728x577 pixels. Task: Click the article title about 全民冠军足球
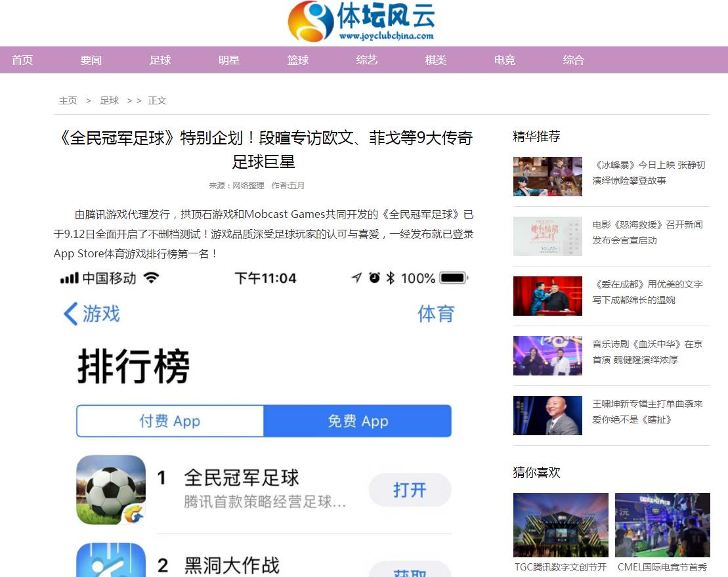tap(264, 150)
